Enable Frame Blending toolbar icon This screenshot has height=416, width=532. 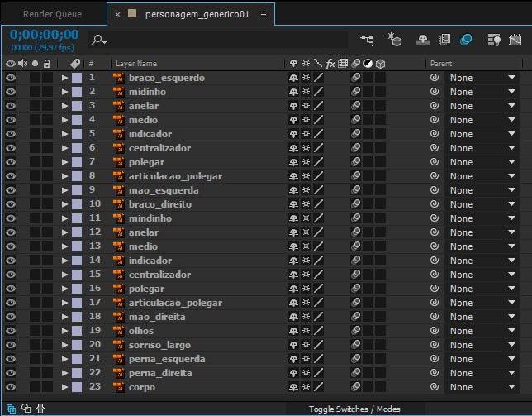[x=444, y=40]
